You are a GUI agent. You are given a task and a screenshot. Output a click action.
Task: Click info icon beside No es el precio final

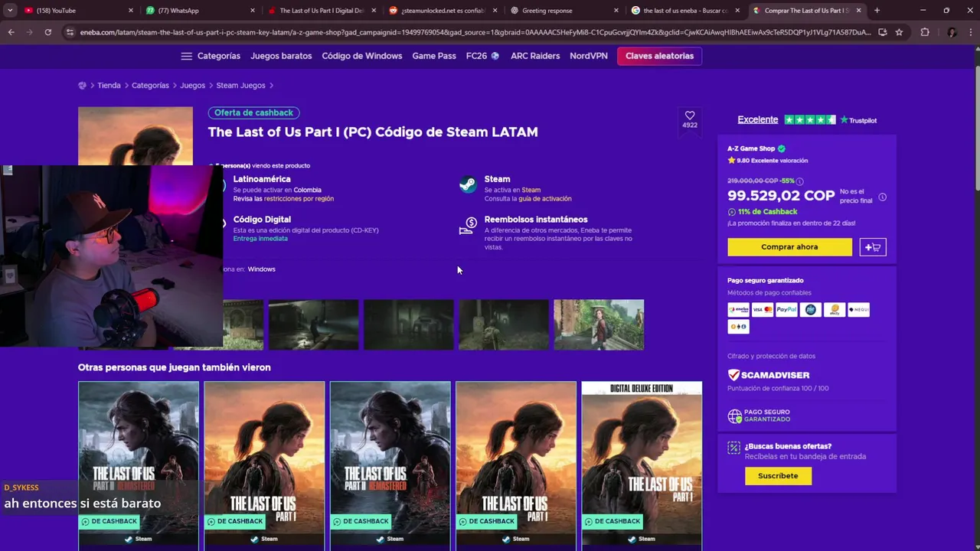[882, 197]
